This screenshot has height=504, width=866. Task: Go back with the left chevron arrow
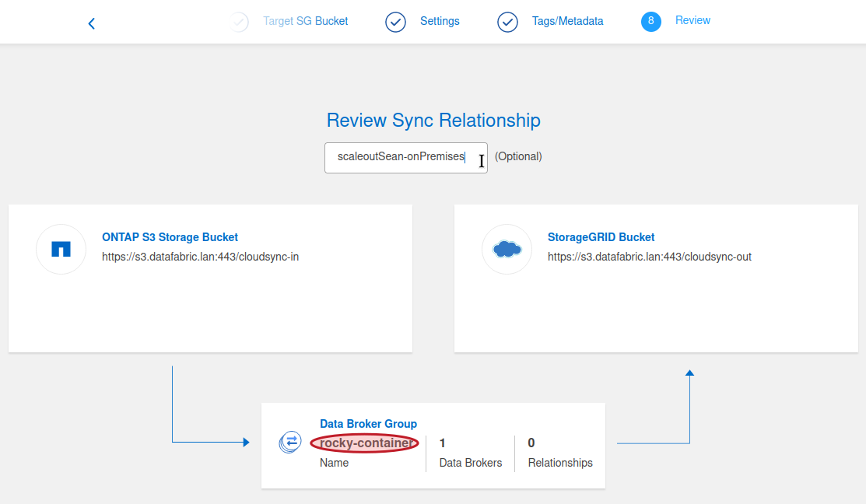(x=92, y=24)
